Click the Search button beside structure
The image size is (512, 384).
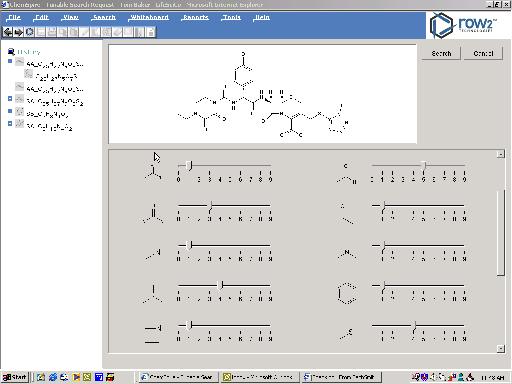[441, 53]
